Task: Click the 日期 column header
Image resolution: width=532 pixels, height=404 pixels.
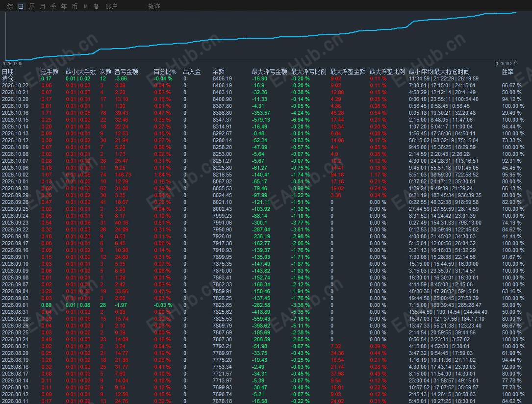Action: click(8, 72)
